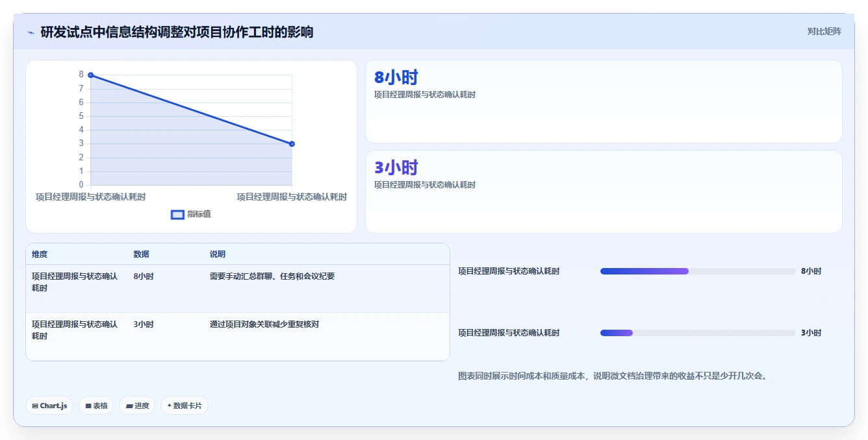This screenshot has height=440, width=868.
Task: Click the label left of the 8小时 progress bar
Action: (x=509, y=271)
